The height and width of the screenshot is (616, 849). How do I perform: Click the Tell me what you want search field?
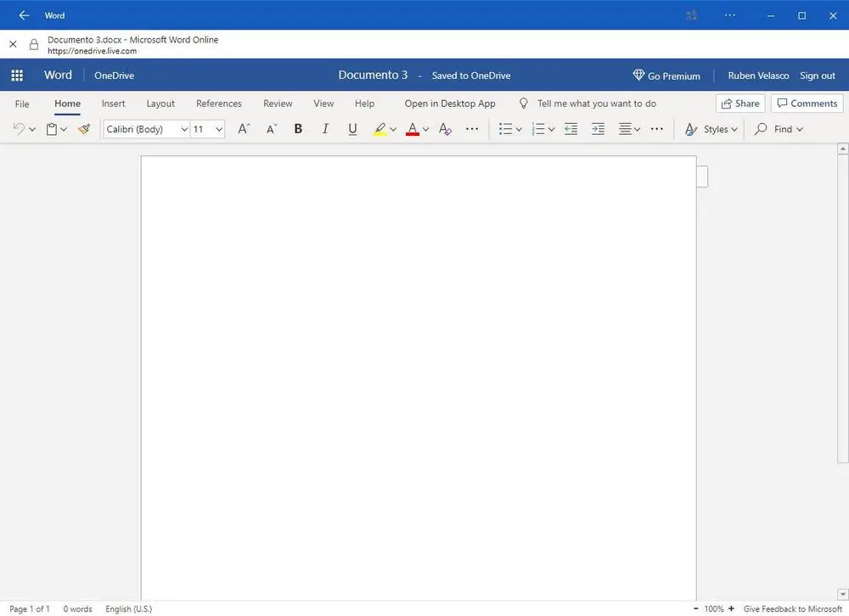tap(596, 104)
